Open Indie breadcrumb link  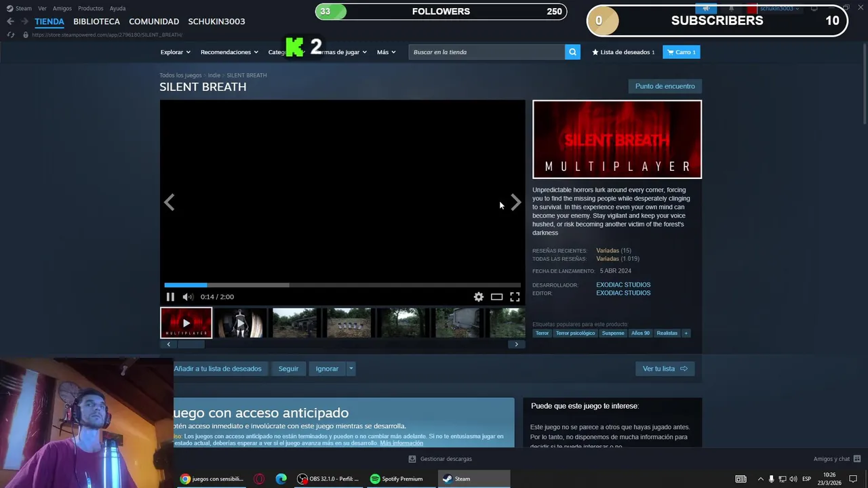point(214,75)
